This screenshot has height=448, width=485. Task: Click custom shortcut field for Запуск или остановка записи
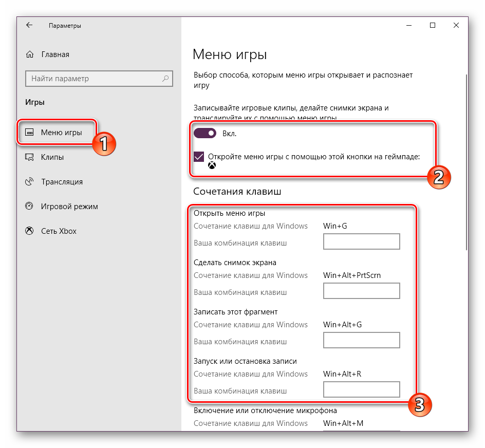[361, 390]
